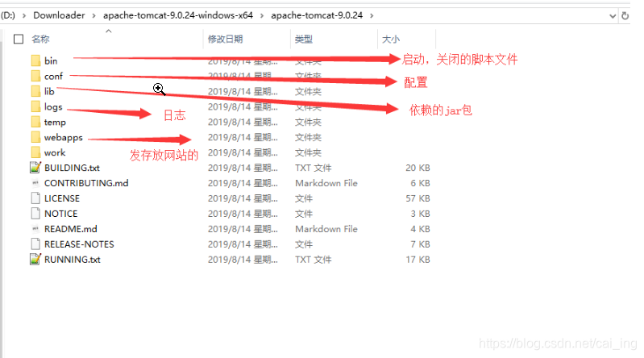Screen dimensions: 644x358
Task: Select the work folder name
Action: 55,153
